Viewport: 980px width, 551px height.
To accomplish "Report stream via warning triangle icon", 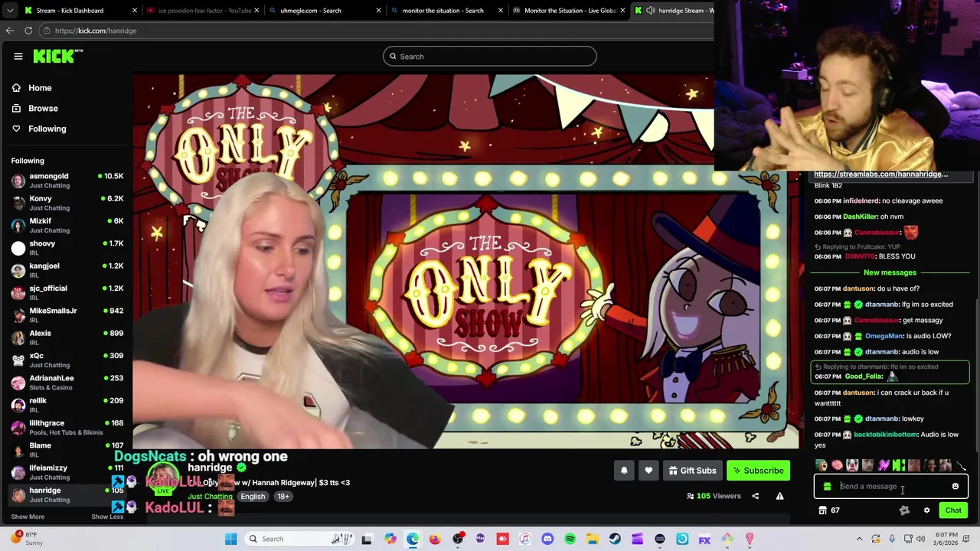I will [779, 496].
